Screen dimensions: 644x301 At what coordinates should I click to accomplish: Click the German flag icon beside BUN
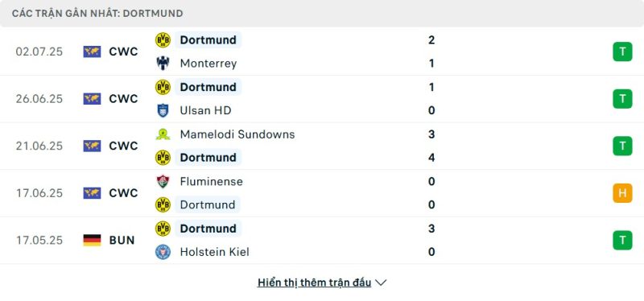click(92, 240)
